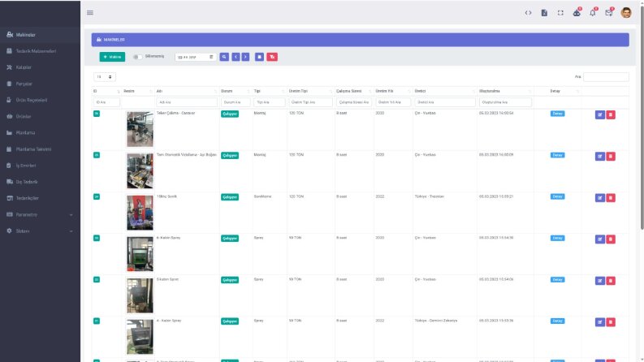The height and width of the screenshot is (362, 644).
Task: Open the bell notifications icon
Action: pos(593,13)
